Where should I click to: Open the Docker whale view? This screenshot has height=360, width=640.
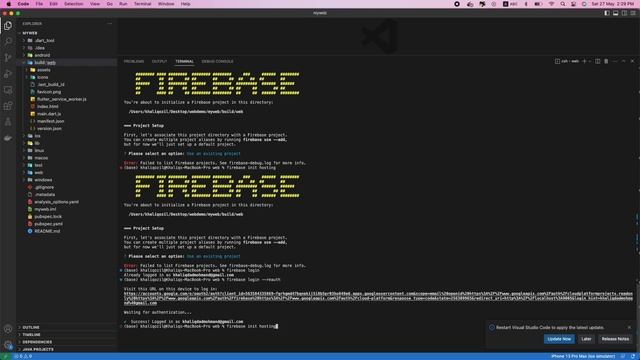tap(8, 138)
